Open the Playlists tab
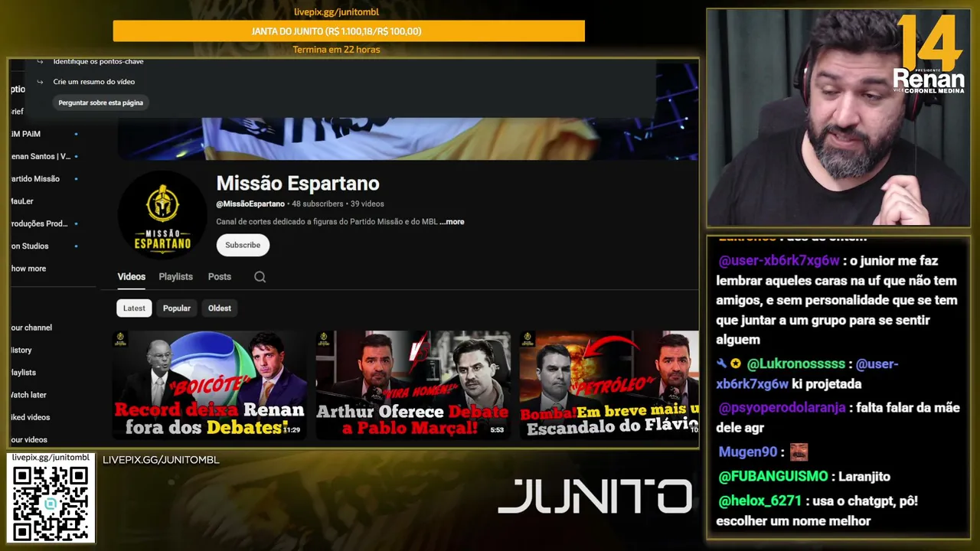The image size is (980, 551). point(175,277)
